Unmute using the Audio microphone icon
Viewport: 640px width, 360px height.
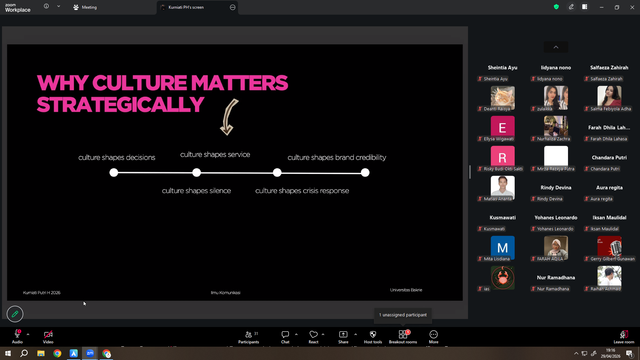(x=17, y=334)
